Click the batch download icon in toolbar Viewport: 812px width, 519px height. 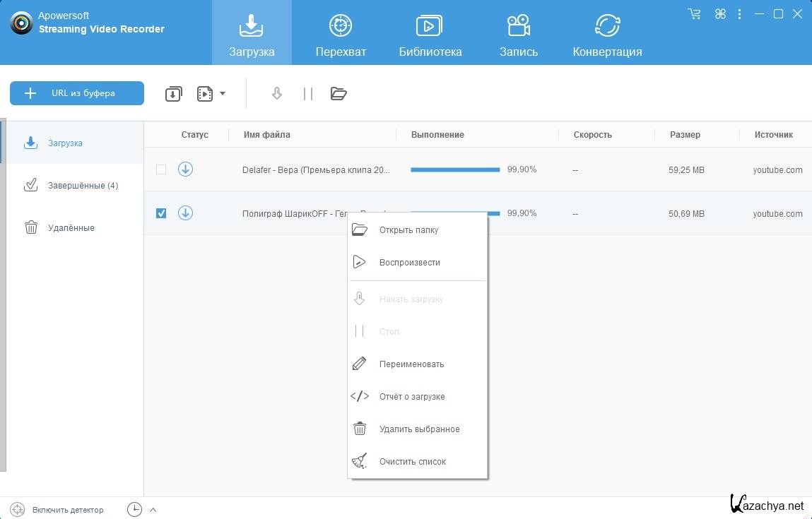(x=174, y=93)
